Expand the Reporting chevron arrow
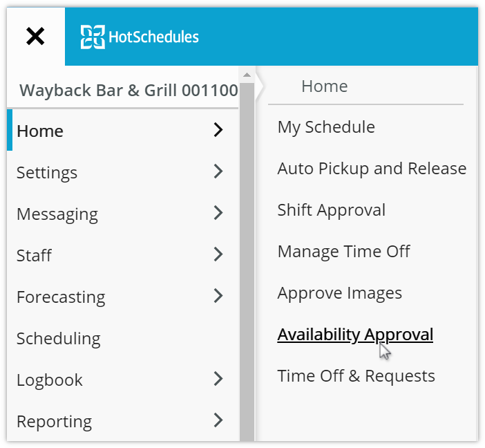 pos(218,420)
